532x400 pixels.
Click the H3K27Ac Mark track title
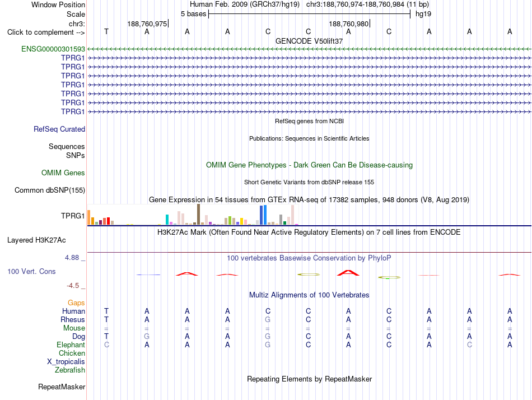point(309,232)
